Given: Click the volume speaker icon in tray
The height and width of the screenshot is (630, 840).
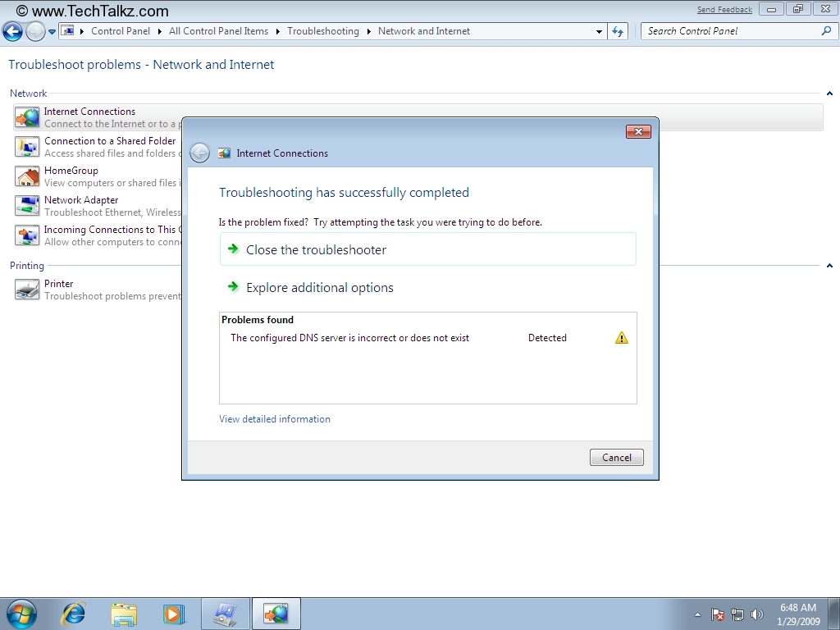Looking at the screenshot, I should [x=756, y=614].
